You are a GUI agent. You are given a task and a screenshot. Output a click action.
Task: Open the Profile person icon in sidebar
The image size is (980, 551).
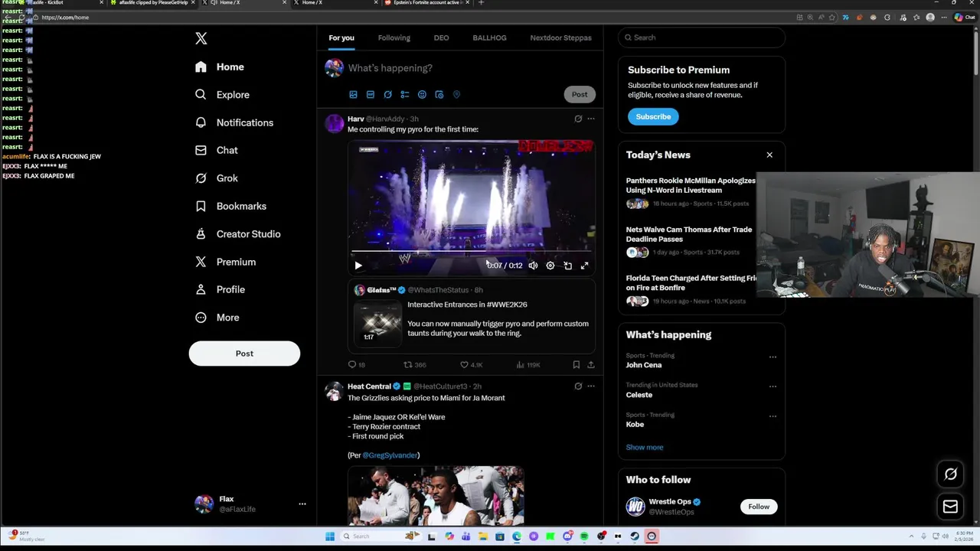coord(201,289)
